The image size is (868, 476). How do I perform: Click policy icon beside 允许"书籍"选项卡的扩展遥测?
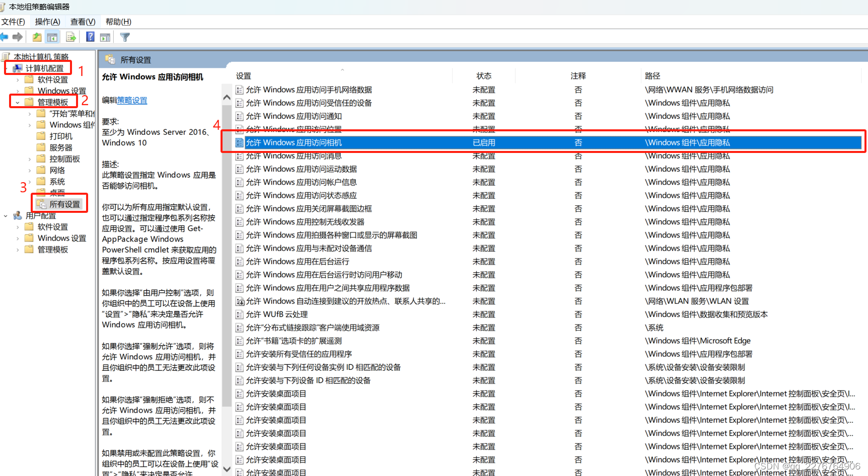(x=240, y=341)
